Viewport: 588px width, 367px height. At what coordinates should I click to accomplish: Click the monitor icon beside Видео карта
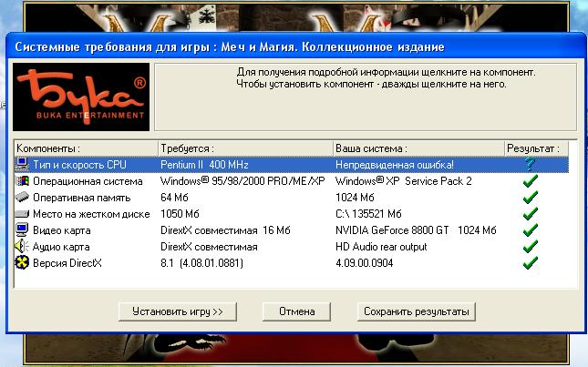click(22, 229)
